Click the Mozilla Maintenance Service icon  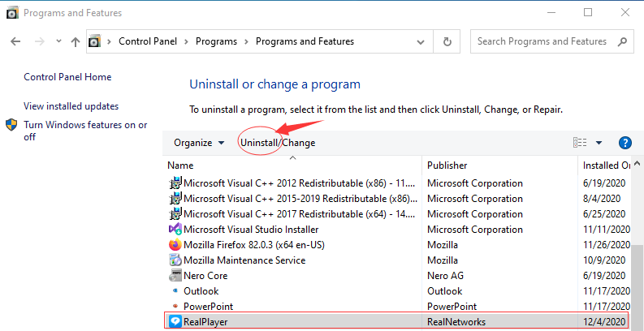(x=175, y=260)
